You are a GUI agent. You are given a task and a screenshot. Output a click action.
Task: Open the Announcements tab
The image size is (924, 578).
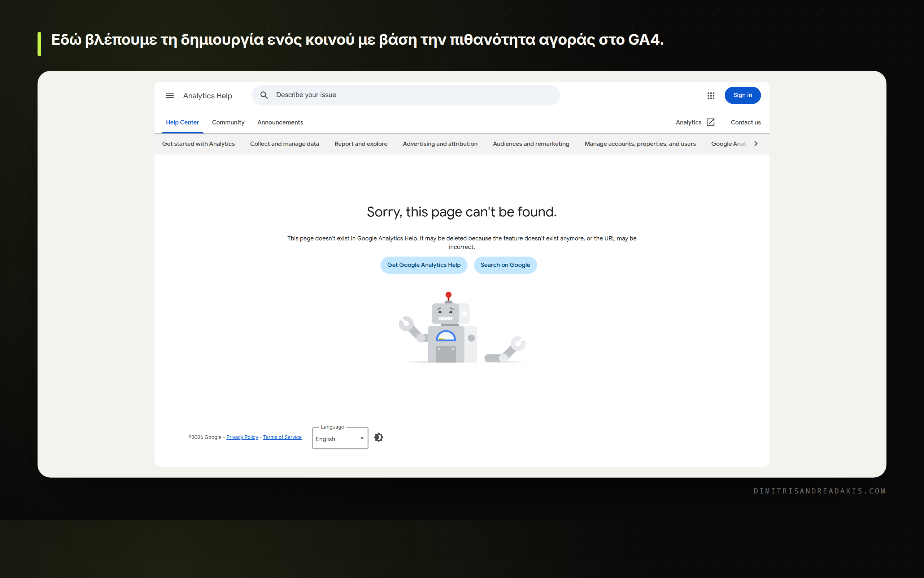pos(280,122)
